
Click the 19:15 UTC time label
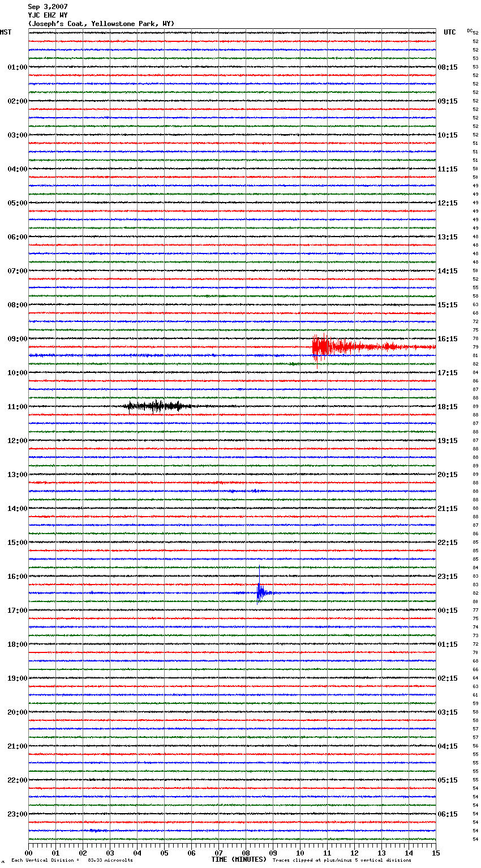448,441
